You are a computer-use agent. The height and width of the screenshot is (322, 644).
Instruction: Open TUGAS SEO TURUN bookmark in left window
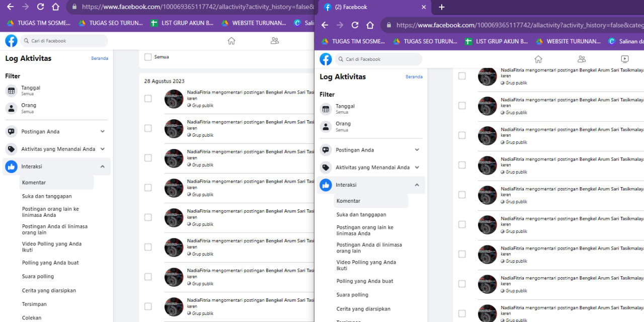[110, 23]
